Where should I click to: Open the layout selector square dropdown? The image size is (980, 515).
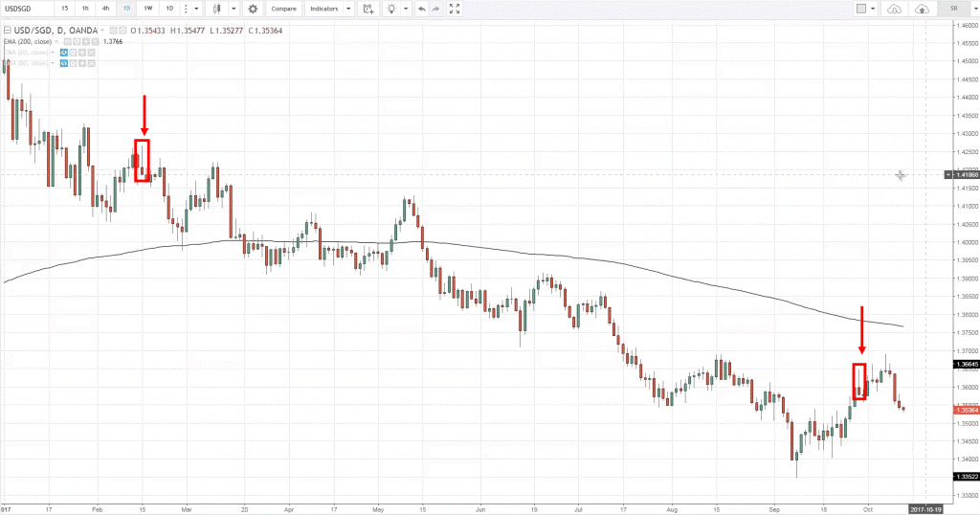click(866, 9)
